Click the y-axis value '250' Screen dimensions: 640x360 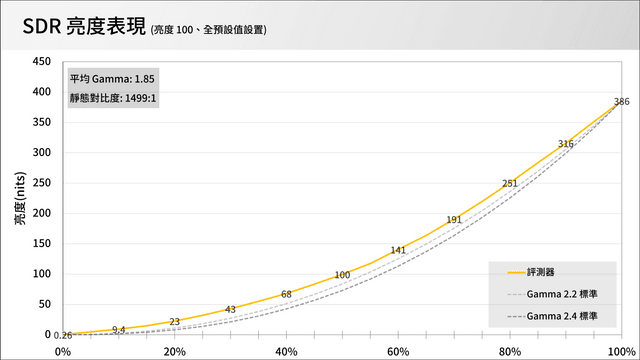(42, 183)
